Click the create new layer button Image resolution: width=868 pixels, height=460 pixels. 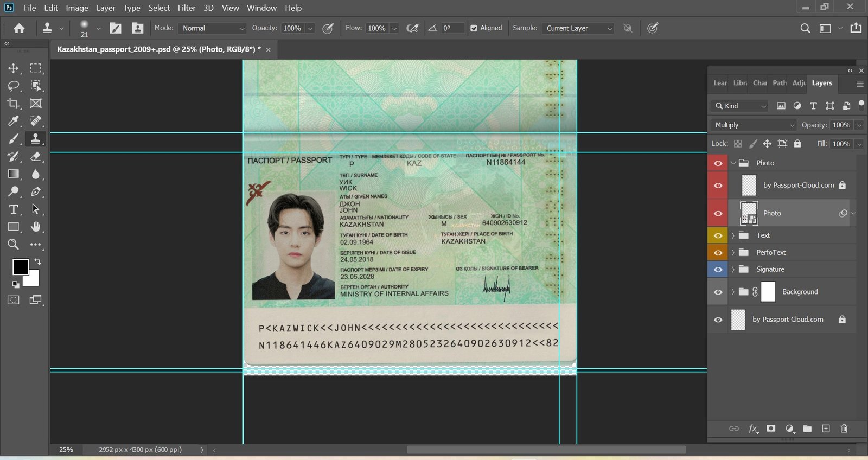click(x=826, y=429)
